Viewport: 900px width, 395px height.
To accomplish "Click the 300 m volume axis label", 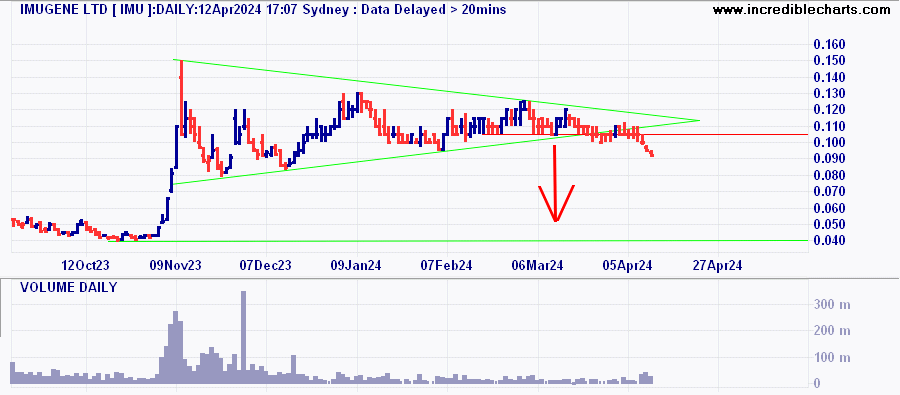I will coord(832,304).
